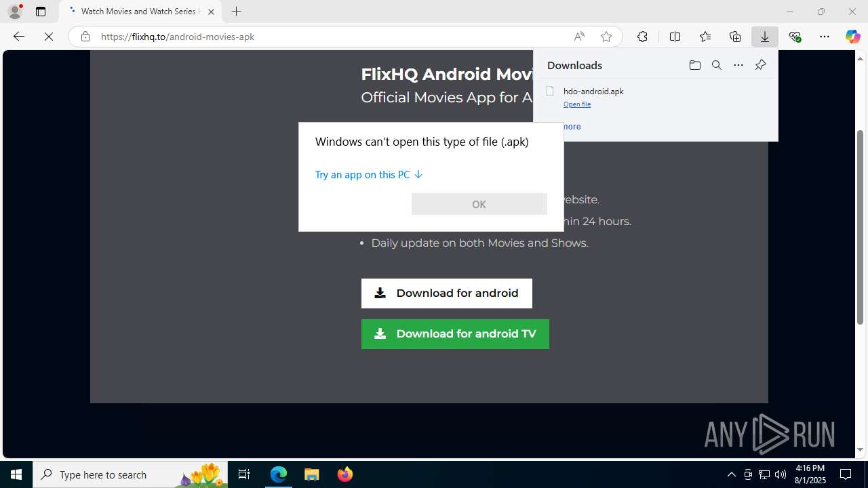Screen dimensions: 868x488
Task: Launch File Explorer from taskbar
Action: click(312, 474)
